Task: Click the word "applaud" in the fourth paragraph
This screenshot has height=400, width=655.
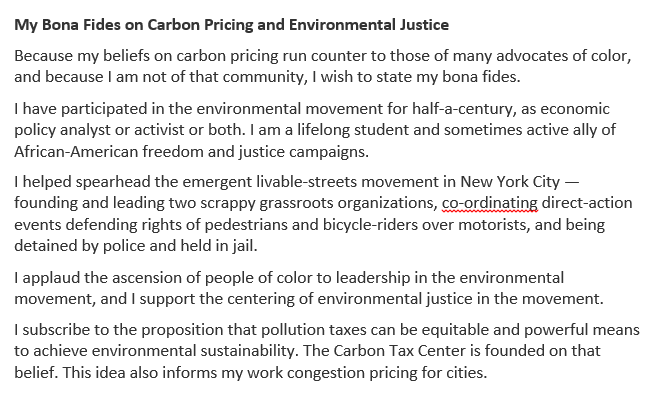Action: pyautogui.click(x=51, y=278)
